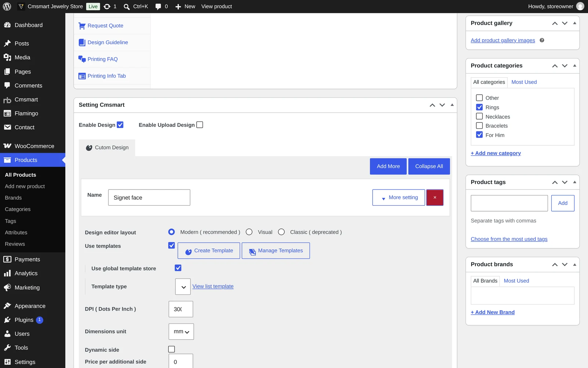The width and height of the screenshot is (588, 368).
Task: Click the comments bubble icon in admin bar
Action: coord(158,7)
